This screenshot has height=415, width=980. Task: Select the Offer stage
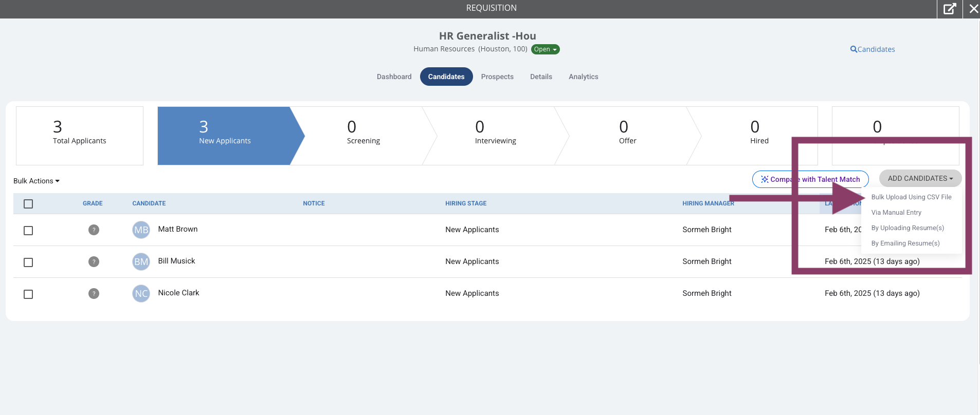point(628,136)
